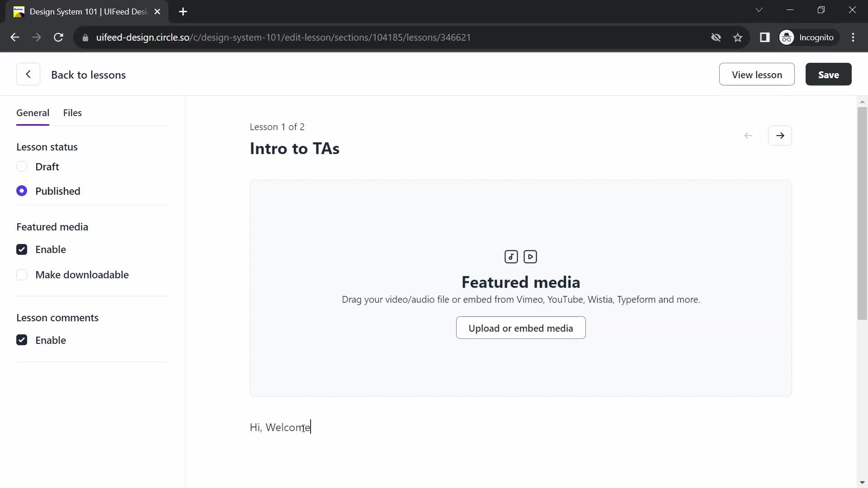Viewport: 868px width, 488px height.
Task: Select the General tab
Action: coord(33,113)
